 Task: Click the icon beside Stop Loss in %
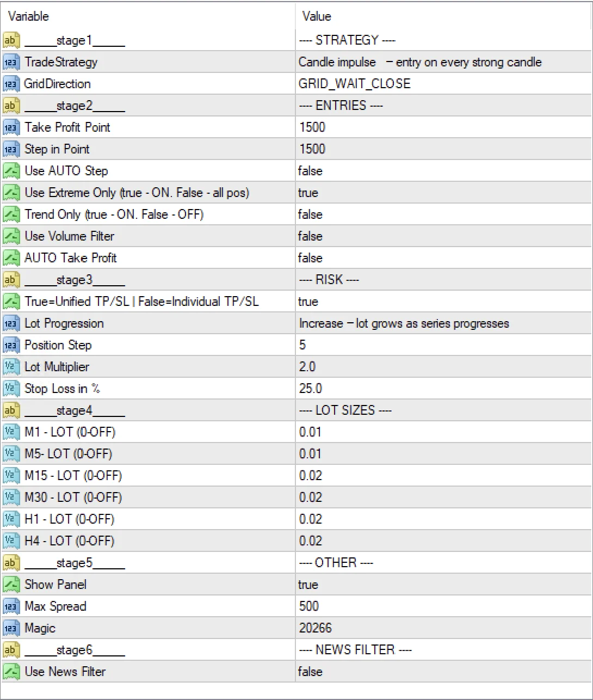11,389
